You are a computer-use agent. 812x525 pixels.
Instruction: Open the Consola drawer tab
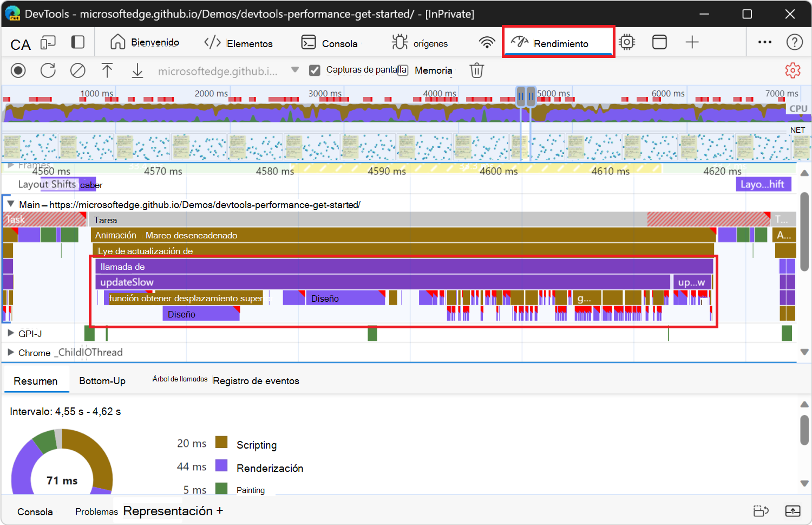coord(35,512)
